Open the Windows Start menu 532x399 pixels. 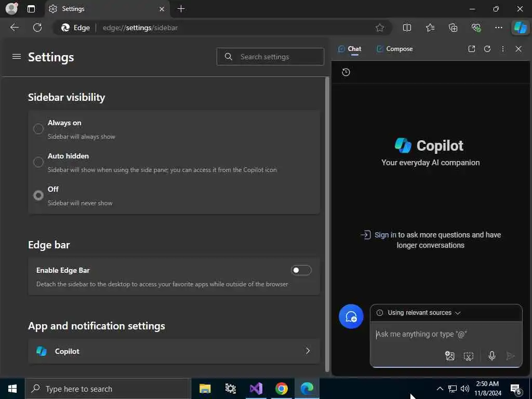pos(12,389)
